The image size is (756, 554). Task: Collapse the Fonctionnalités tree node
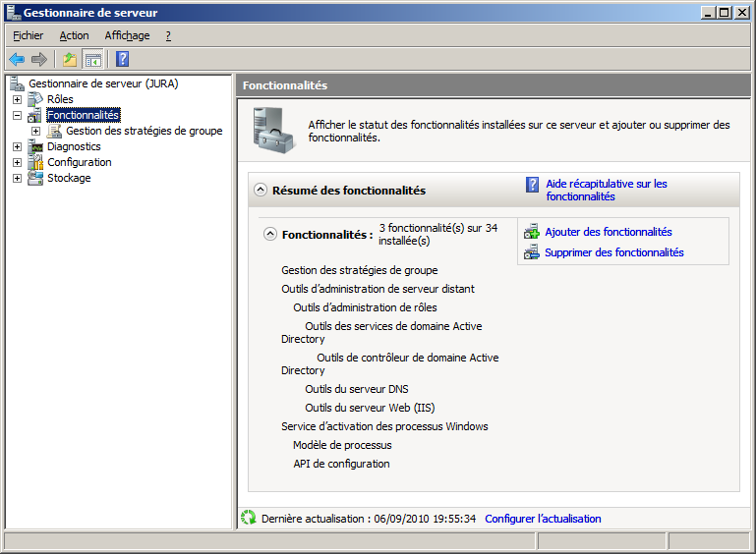(17, 115)
